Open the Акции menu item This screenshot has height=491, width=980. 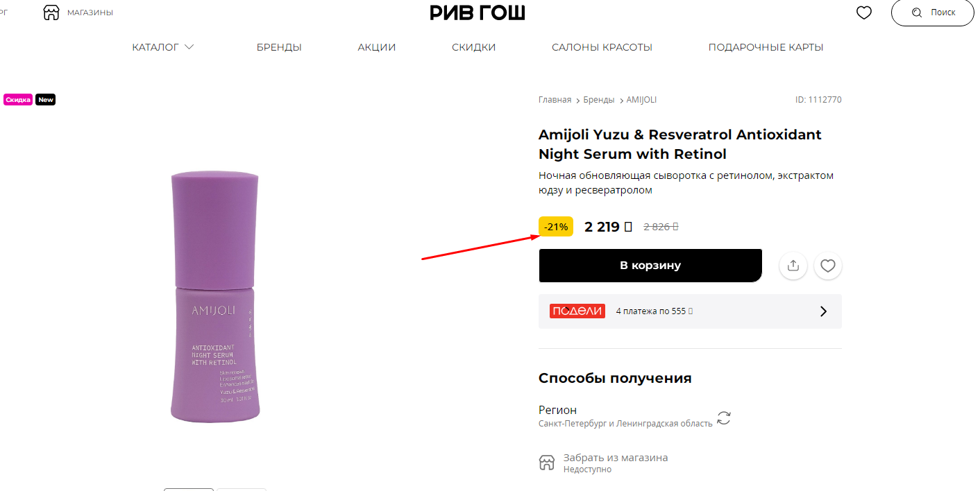(x=377, y=47)
